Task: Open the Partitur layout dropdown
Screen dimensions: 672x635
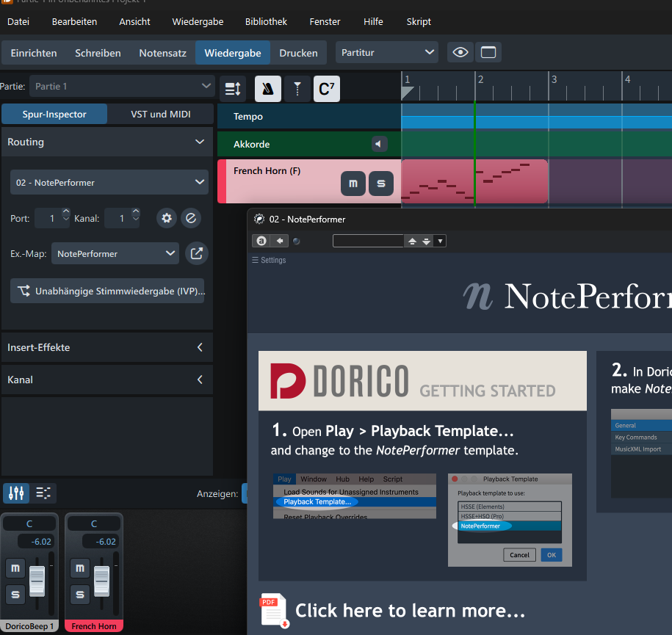Action: point(387,53)
